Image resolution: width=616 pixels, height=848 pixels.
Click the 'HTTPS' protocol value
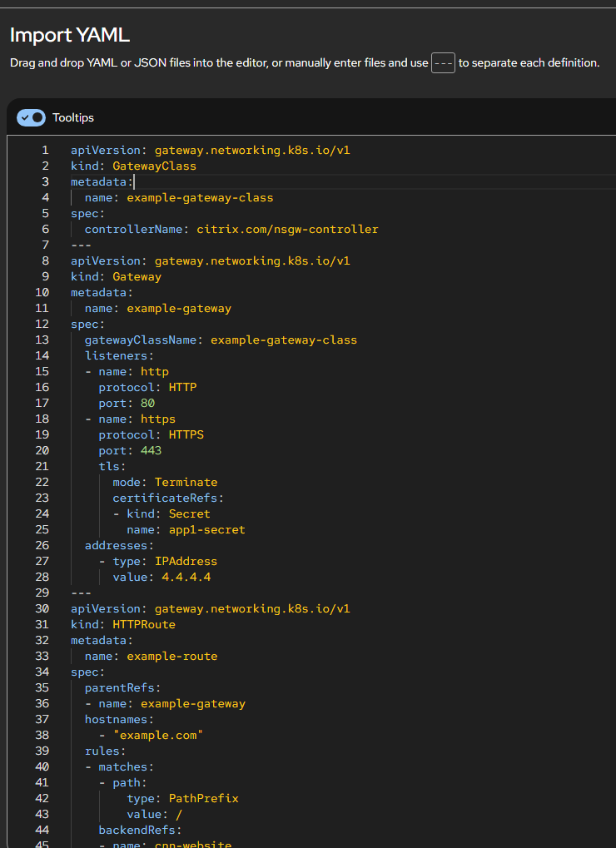click(x=186, y=434)
